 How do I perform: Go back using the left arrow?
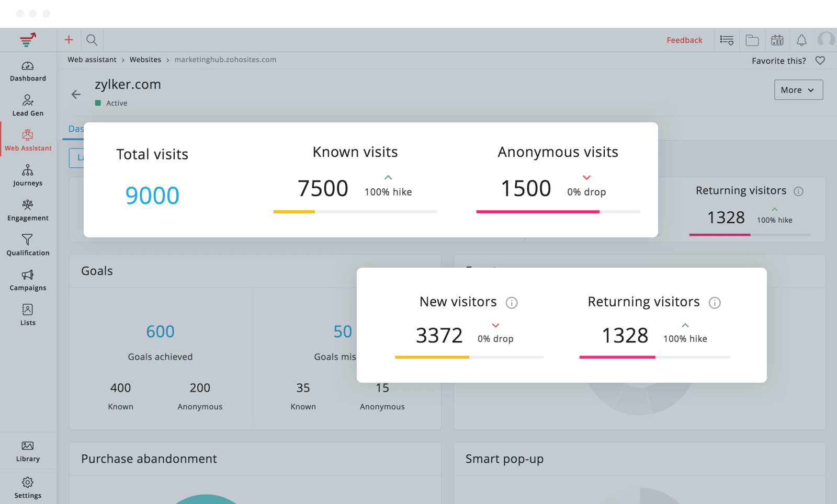[x=76, y=94]
